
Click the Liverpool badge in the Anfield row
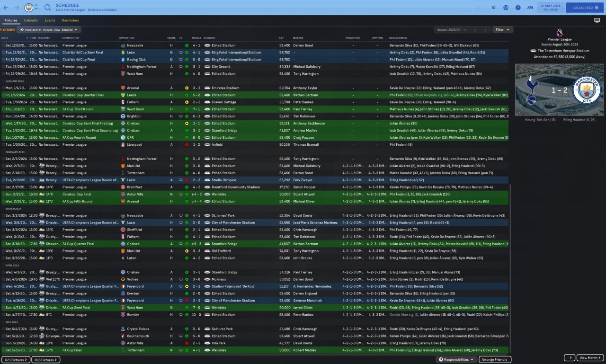point(123,145)
